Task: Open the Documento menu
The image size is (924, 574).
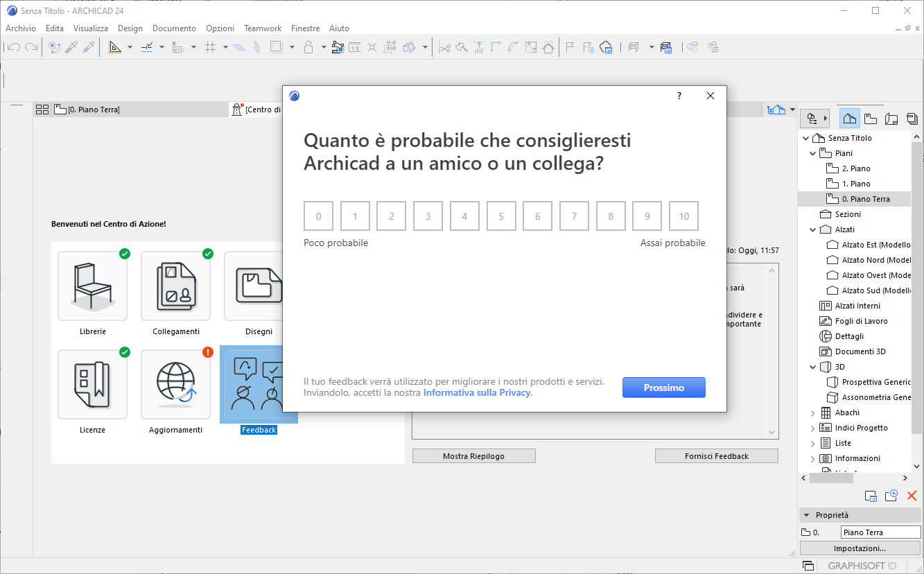Action: (175, 28)
